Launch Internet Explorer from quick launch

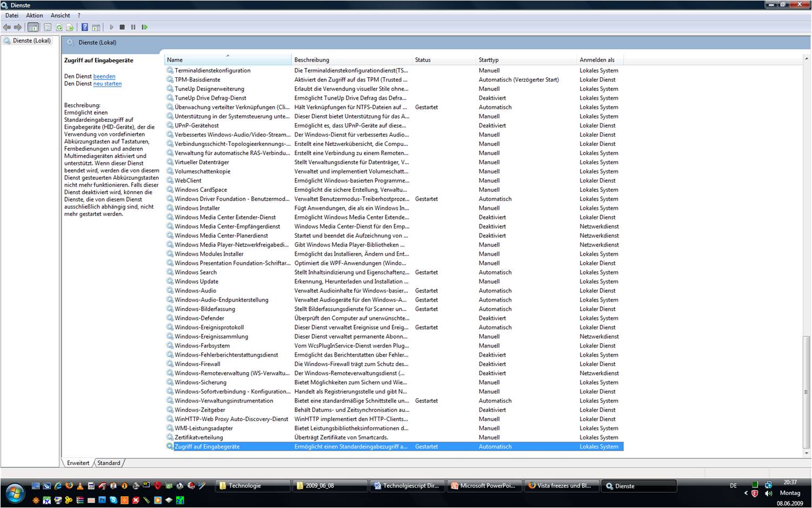58,486
